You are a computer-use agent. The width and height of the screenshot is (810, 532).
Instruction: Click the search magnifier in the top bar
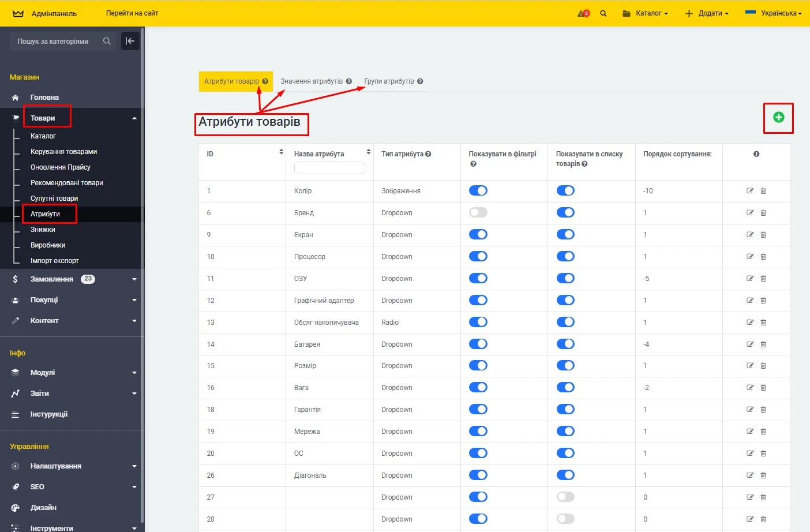tap(603, 13)
